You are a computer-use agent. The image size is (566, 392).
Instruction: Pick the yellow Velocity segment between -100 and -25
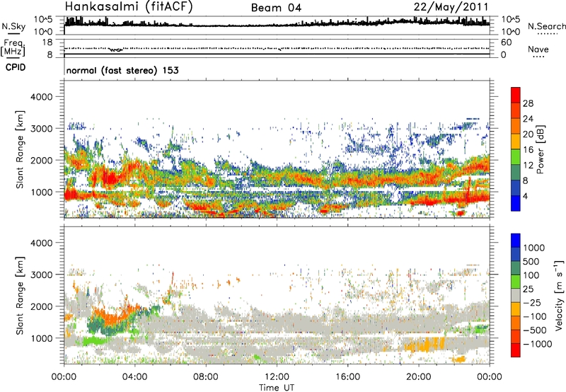click(516, 309)
